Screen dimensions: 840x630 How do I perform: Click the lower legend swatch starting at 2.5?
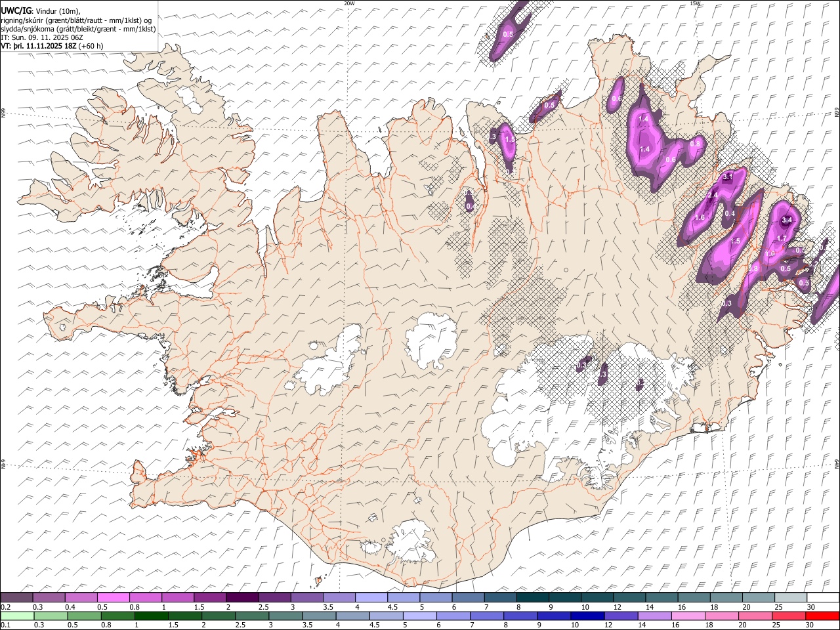(251, 616)
